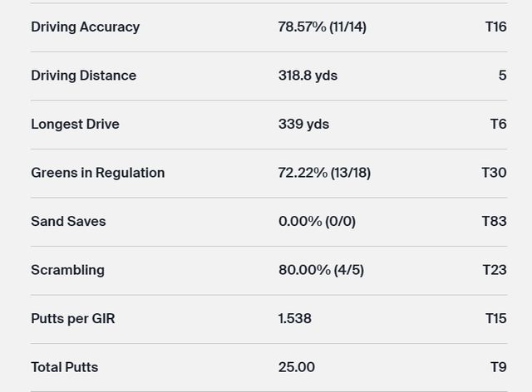
Task: Click the 80.00% (4/5) value
Action: [x=321, y=270]
